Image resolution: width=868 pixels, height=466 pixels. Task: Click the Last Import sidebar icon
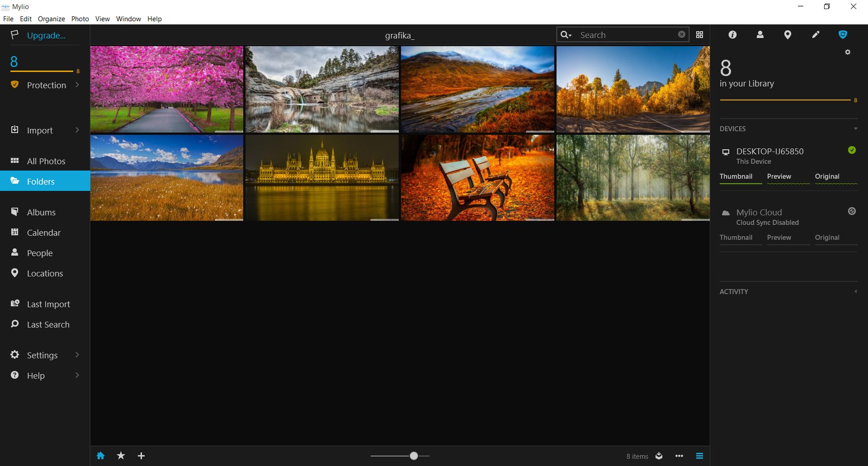point(15,303)
